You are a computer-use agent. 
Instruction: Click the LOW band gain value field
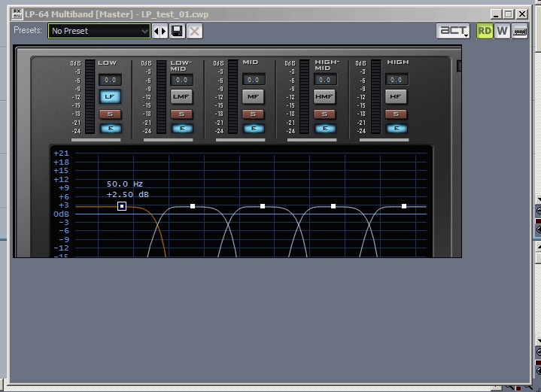(x=110, y=80)
